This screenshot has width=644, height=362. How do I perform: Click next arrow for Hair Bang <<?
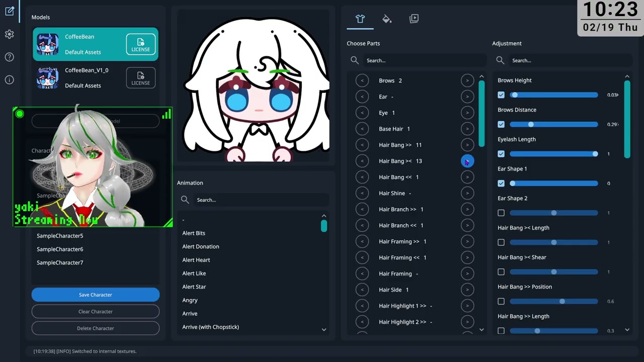467,177
